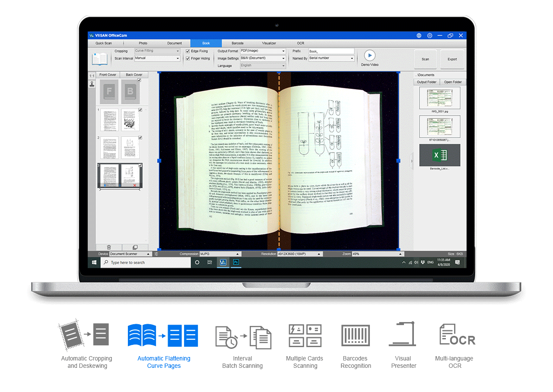Open Windows Start menu

tap(94, 262)
